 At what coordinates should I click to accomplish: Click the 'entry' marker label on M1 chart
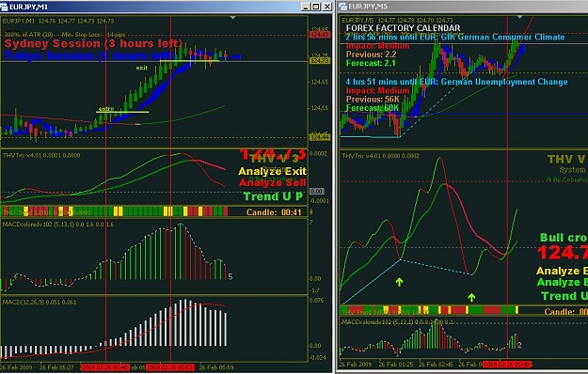(105, 109)
